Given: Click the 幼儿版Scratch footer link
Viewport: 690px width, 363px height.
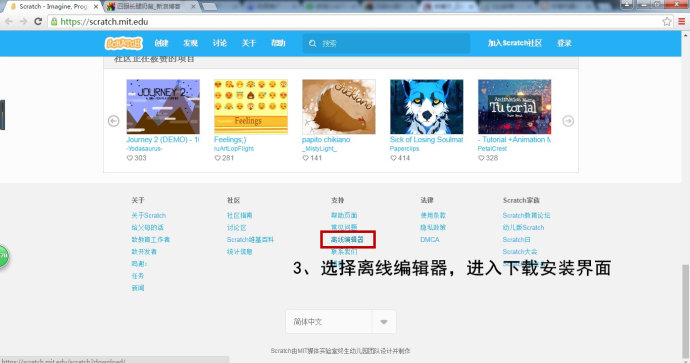Looking at the screenshot, I should tap(523, 227).
